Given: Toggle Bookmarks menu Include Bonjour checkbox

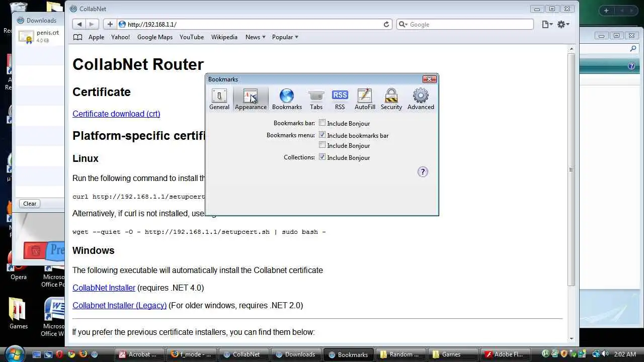Looking at the screenshot, I should click(x=323, y=145).
